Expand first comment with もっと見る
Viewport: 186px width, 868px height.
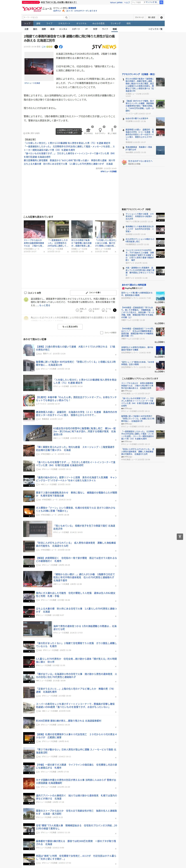[45, 305]
